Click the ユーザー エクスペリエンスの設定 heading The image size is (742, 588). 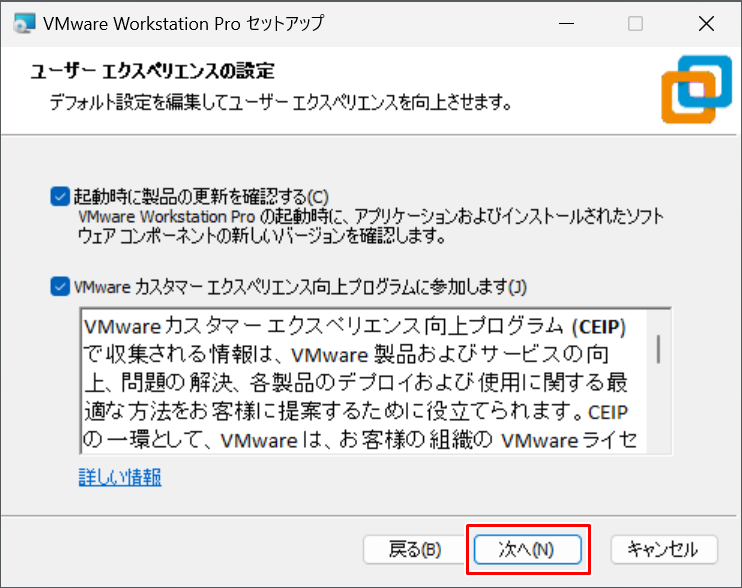(x=152, y=72)
